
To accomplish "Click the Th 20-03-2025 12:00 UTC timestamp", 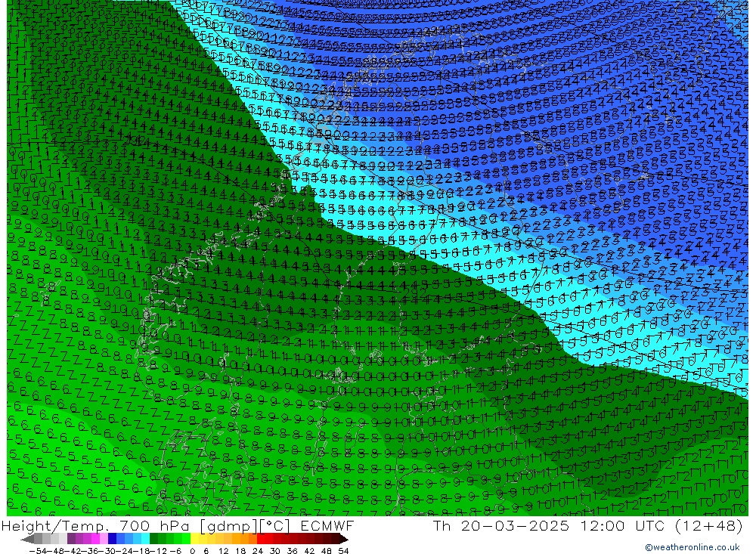I will (x=587, y=525).
